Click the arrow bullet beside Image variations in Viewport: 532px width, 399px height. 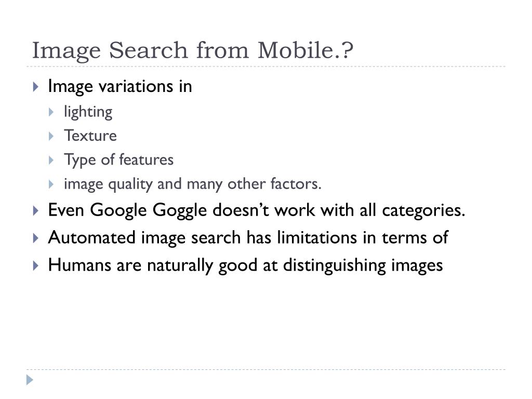click(36, 87)
